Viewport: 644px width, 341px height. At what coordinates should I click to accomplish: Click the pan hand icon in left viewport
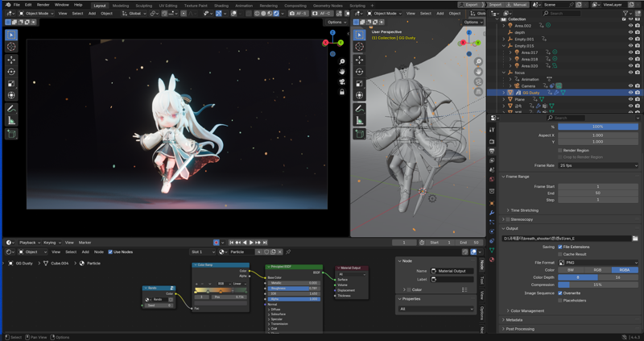341,72
